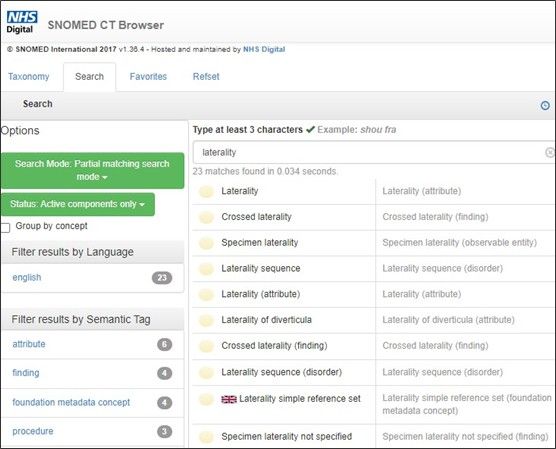Click the NHS Digital logo
The image size is (556, 449).
[22, 22]
